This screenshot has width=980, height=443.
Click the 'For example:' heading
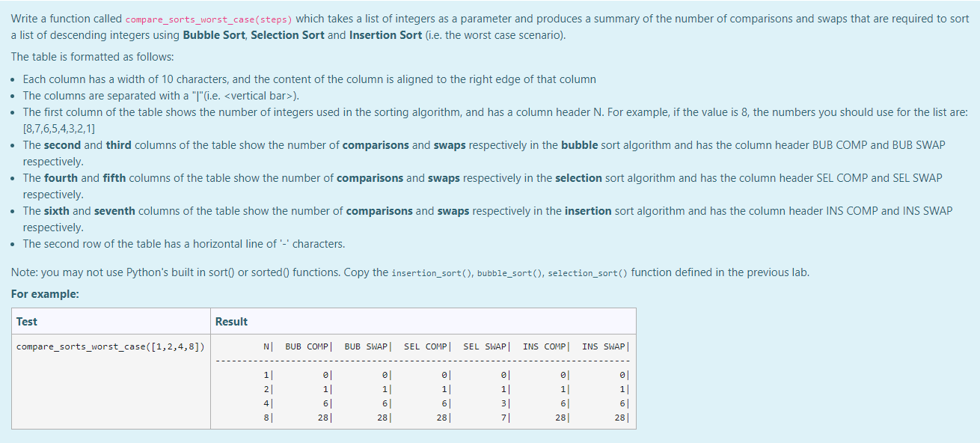point(45,294)
